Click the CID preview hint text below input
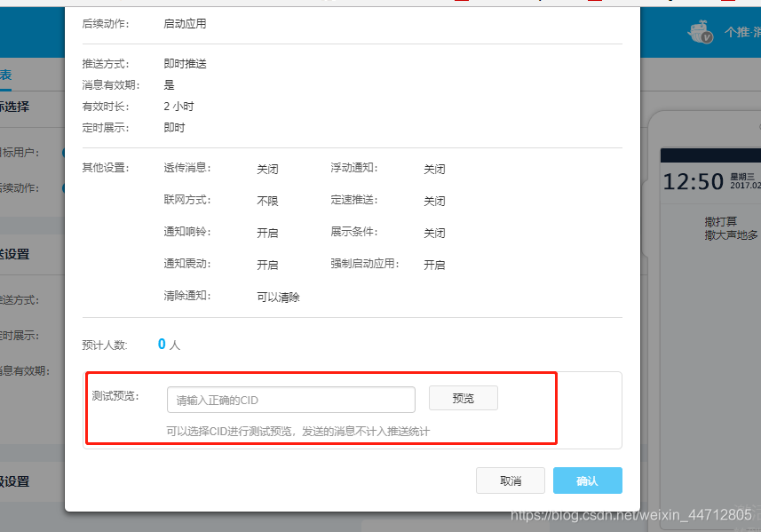 click(x=298, y=431)
